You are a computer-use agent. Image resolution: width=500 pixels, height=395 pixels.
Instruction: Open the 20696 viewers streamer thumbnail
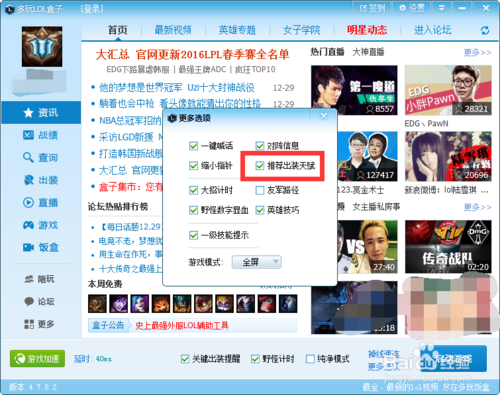coord(448,156)
